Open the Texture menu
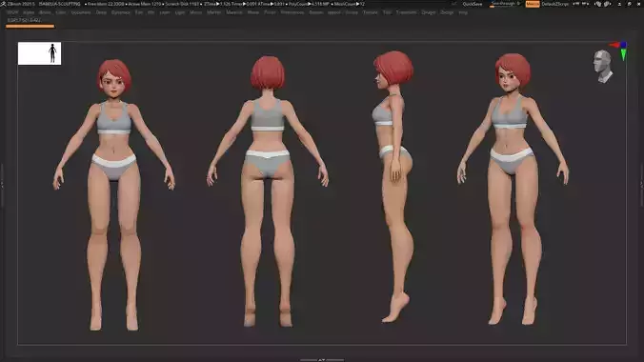Screen dimensions: 644x362 click(x=370, y=12)
